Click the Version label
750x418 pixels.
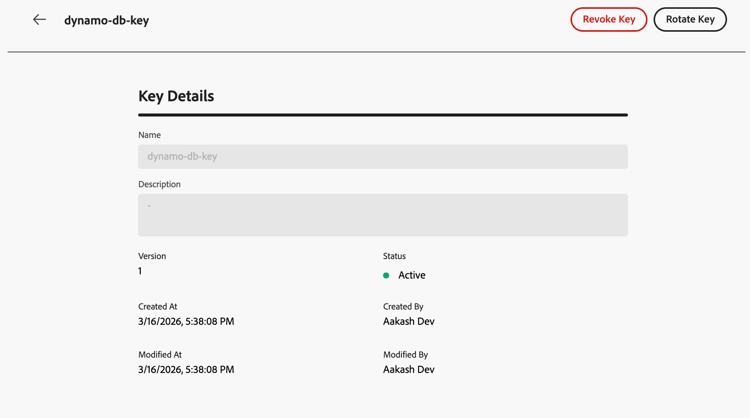(x=152, y=256)
